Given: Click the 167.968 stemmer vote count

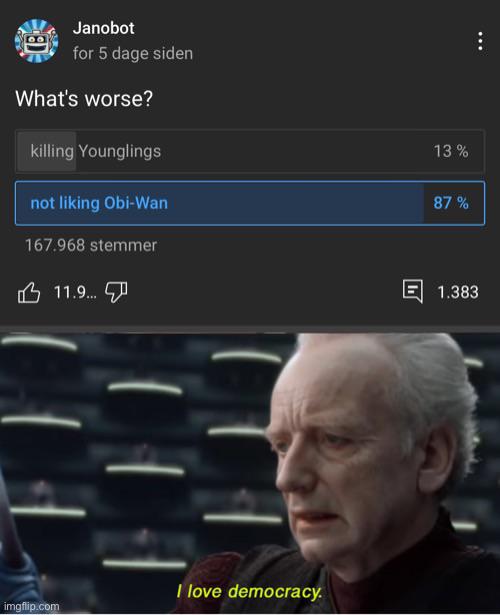Looking at the screenshot, I should pos(91,246).
